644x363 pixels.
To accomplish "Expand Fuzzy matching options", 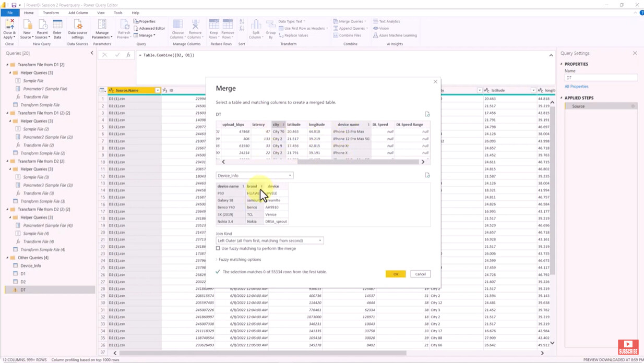I will point(238,259).
